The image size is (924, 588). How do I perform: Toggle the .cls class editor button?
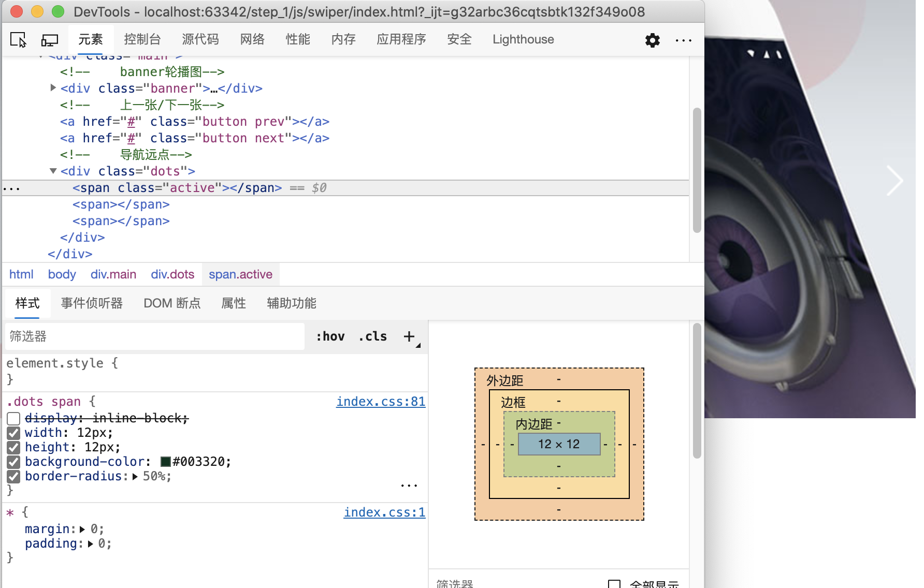373,336
